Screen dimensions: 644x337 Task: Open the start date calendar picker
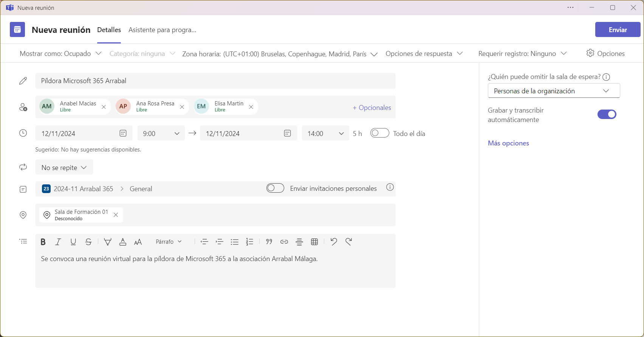pos(123,133)
